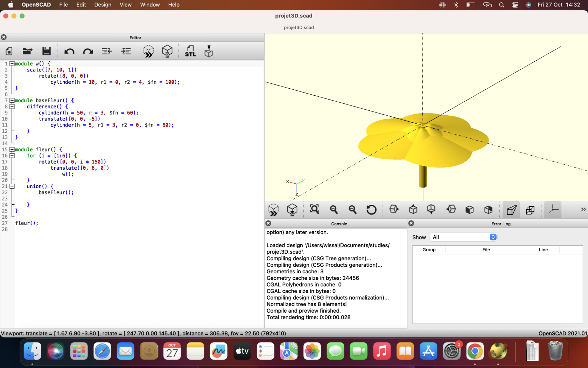
Task: Reset the 3D view
Action: coord(371,210)
